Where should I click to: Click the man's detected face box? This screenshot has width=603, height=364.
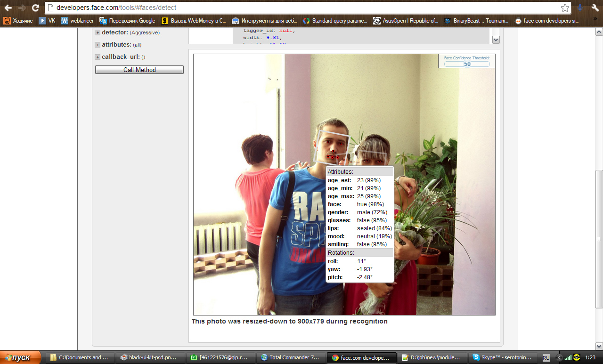332,147
